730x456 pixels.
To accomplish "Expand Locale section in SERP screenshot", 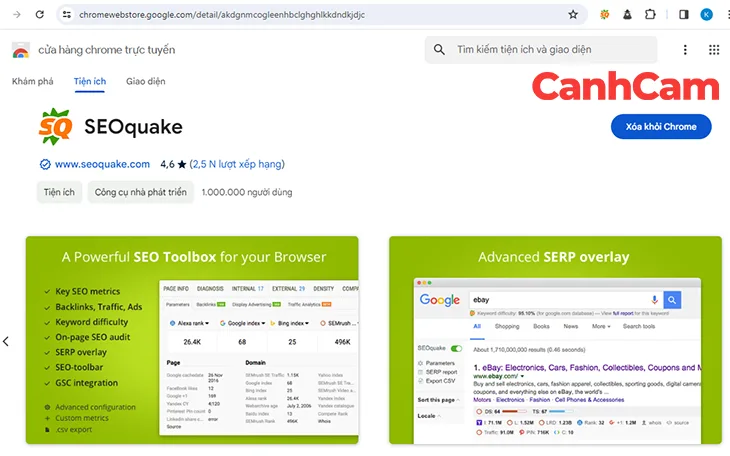I will (429, 416).
